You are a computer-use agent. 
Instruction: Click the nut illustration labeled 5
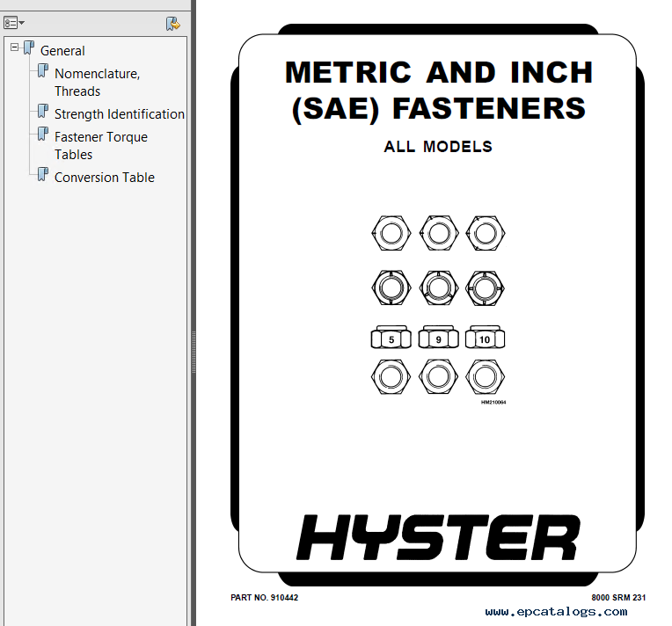coord(391,338)
